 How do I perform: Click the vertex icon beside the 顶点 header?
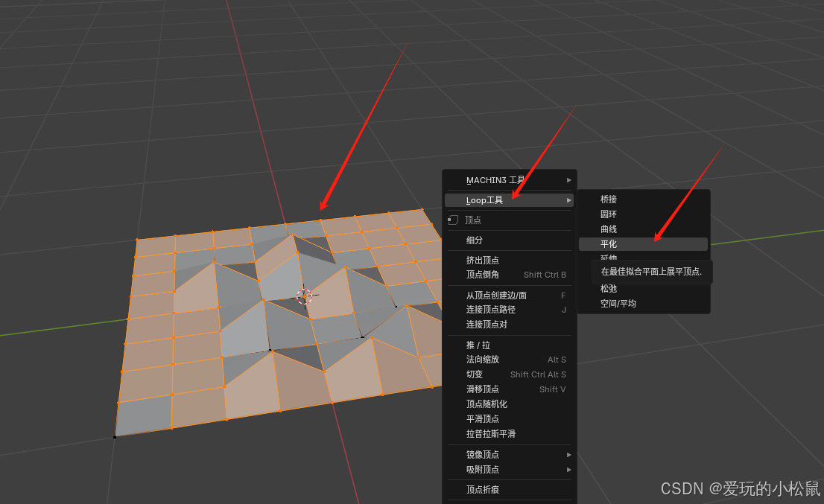point(453,220)
